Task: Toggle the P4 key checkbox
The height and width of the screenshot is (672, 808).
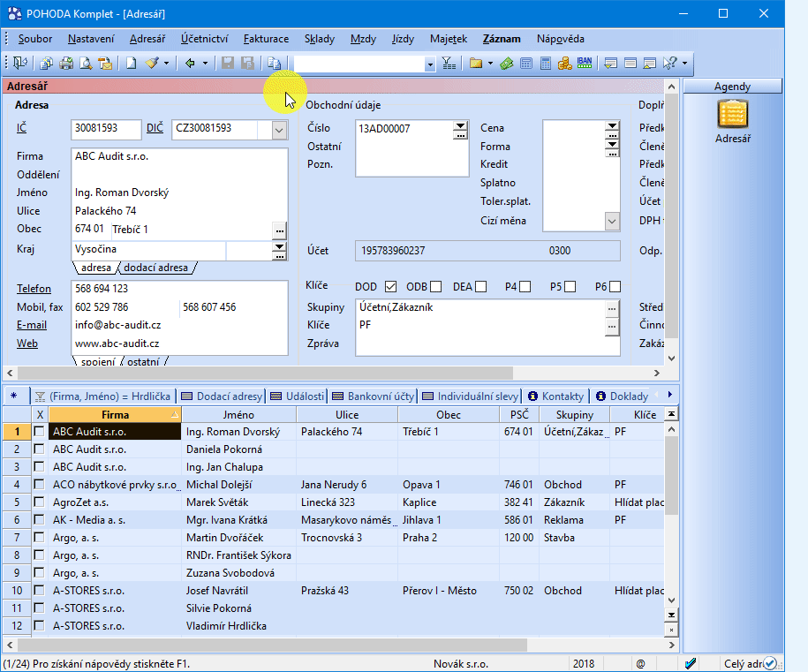Action: [525, 286]
